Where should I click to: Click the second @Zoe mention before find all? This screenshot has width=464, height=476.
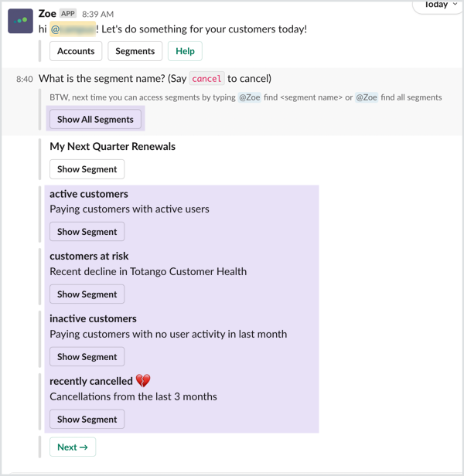(x=367, y=97)
